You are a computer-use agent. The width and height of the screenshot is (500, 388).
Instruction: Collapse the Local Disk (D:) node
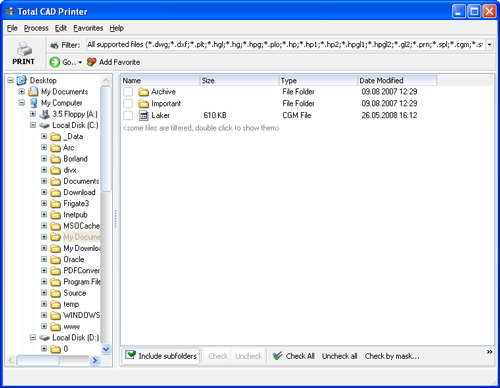click(x=33, y=338)
